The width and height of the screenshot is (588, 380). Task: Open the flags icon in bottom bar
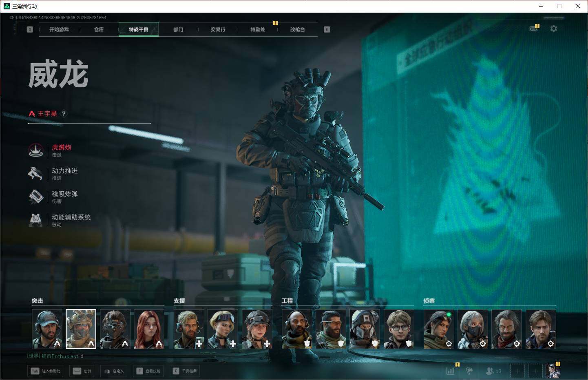point(470,371)
